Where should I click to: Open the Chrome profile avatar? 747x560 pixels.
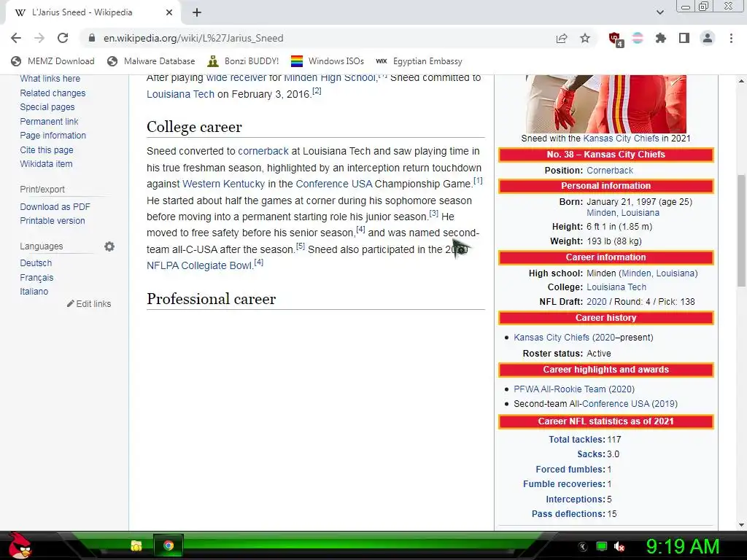coord(708,38)
